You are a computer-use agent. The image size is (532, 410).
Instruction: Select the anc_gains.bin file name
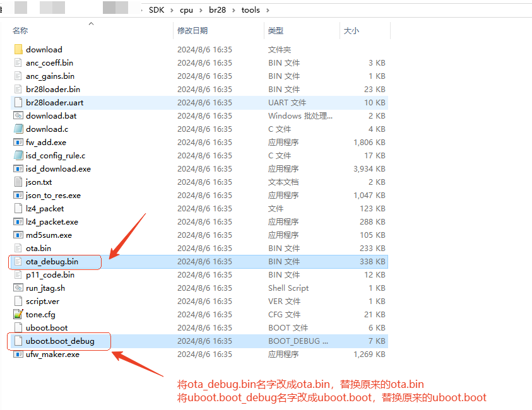(50, 76)
